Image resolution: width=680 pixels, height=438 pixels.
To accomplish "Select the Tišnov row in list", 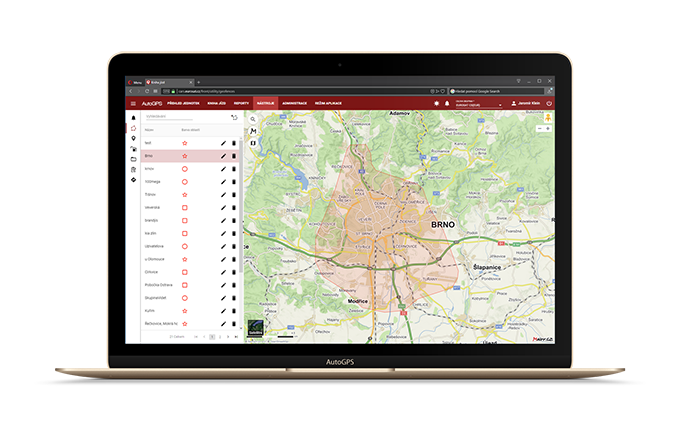I will 190,195.
